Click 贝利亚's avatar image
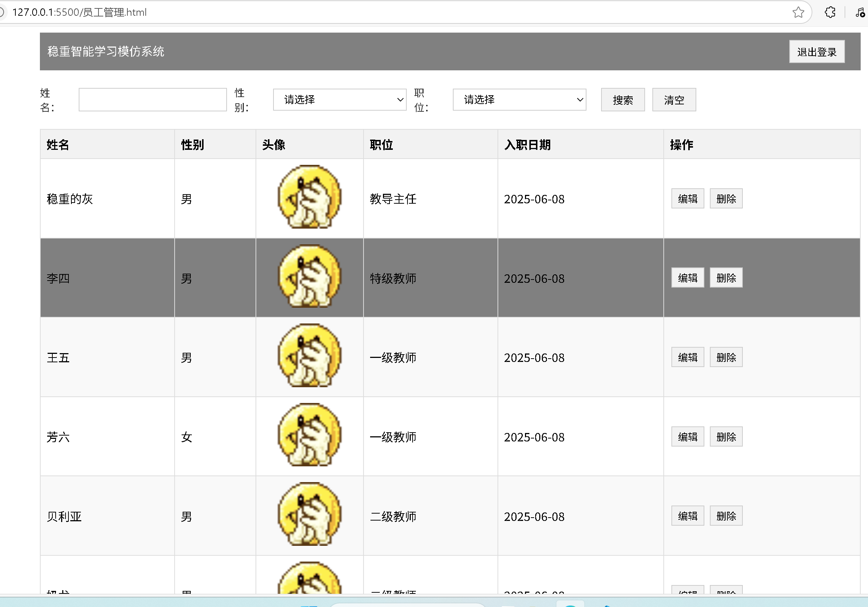This screenshot has height=607, width=868. (x=309, y=515)
